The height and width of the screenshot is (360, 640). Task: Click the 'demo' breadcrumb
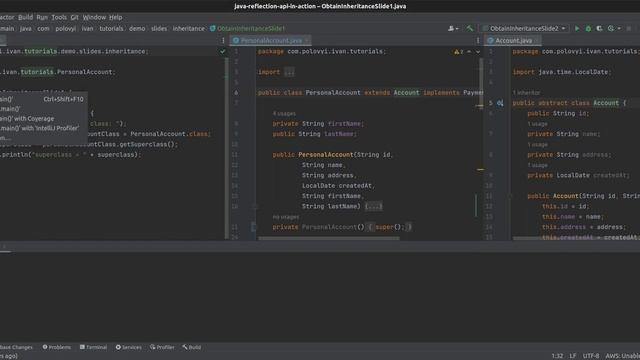[137, 29]
